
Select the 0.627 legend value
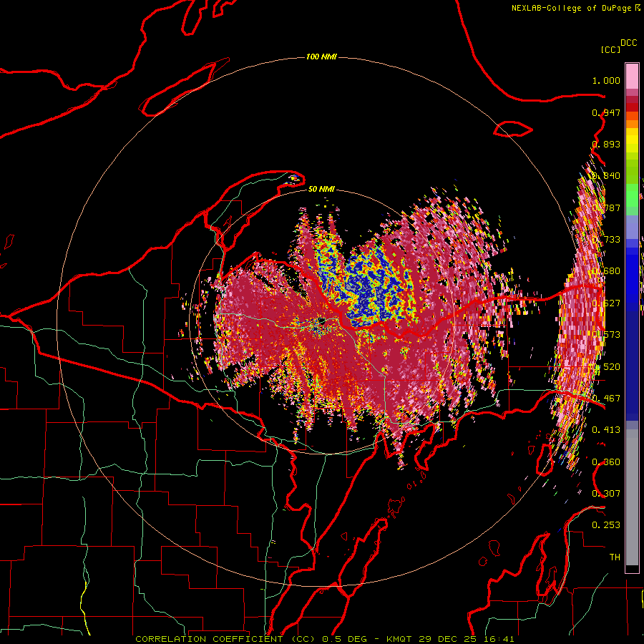click(606, 303)
